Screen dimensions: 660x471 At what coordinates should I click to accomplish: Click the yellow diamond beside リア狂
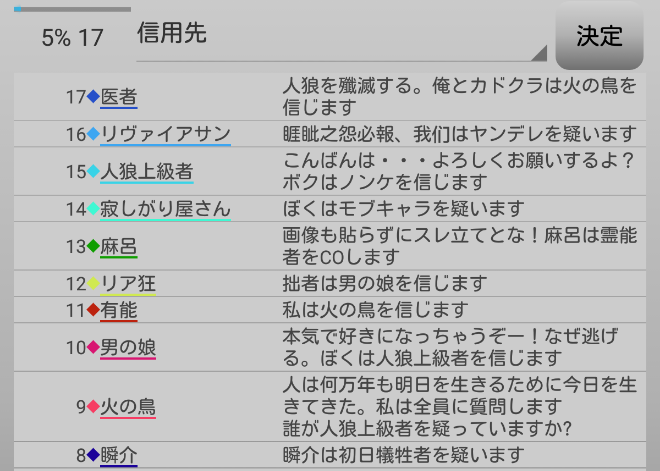tap(94, 284)
